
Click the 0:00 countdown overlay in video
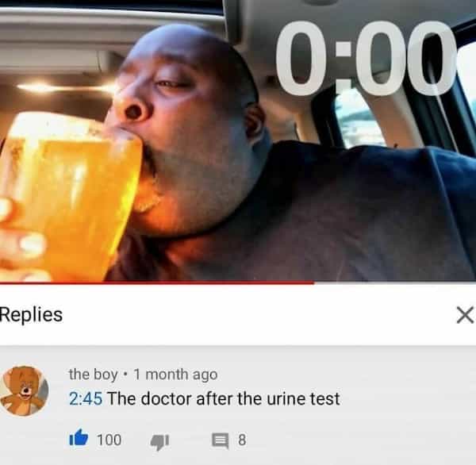coord(366,58)
